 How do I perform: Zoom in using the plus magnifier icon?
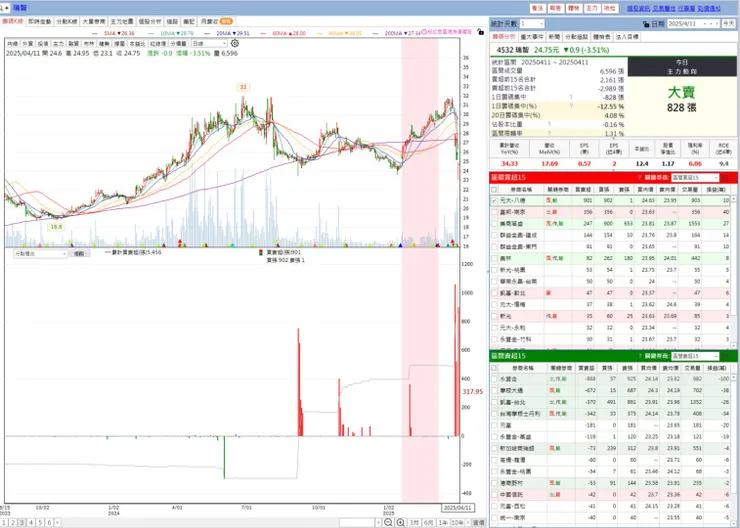(400, 522)
